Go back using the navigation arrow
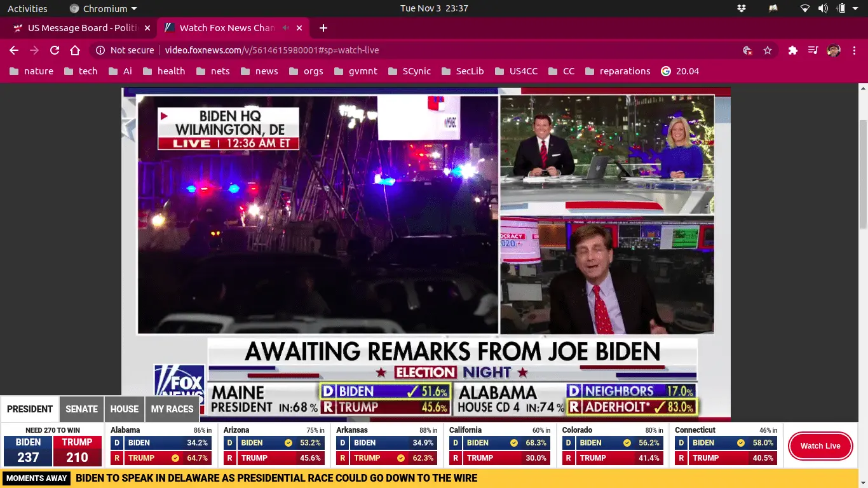The image size is (868, 488). click(x=13, y=50)
